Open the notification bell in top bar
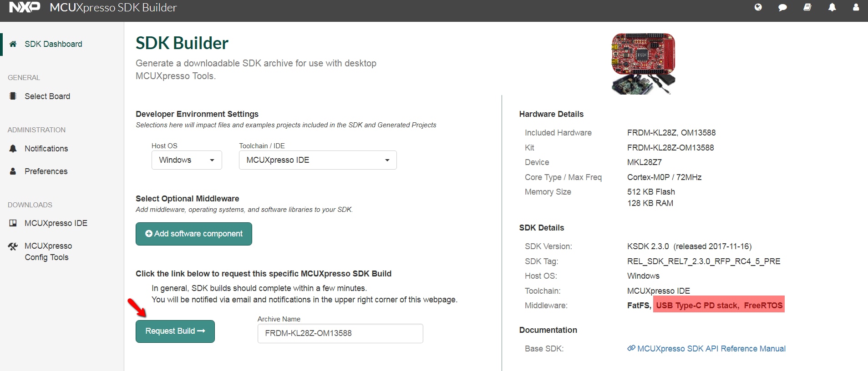Viewport: 868px width, 371px height. (x=832, y=7)
